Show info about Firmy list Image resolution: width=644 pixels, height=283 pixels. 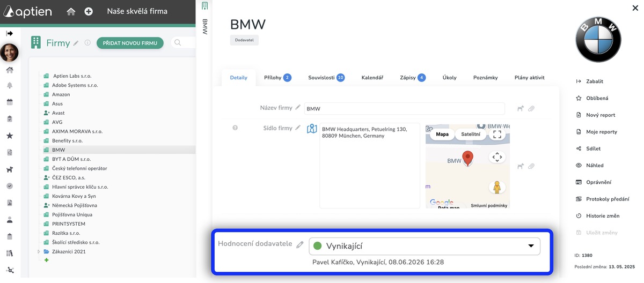(87, 43)
